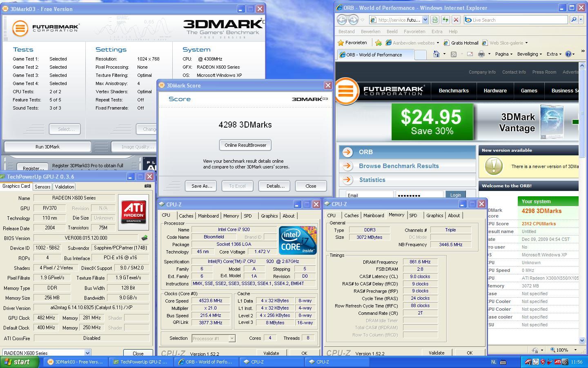Click the read mail envelope icon
This screenshot has height=368, width=588.
pyautogui.click(x=470, y=54)
